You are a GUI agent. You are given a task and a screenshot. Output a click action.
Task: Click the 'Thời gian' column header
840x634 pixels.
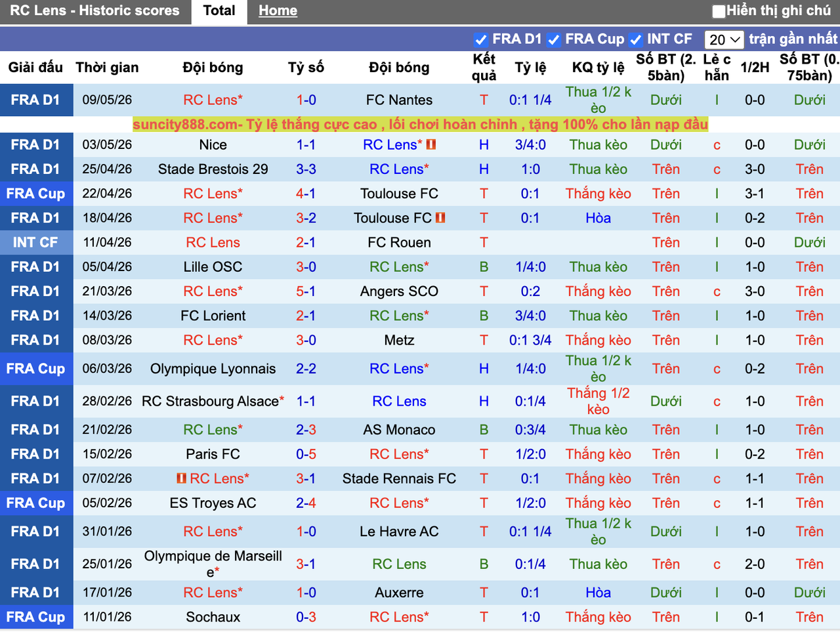pos(107,67)
